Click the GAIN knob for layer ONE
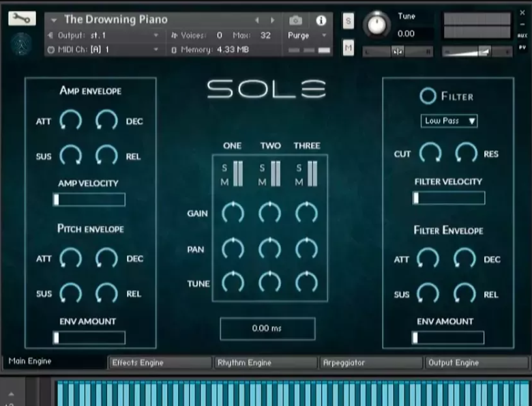Image resolution: width=532 pixels, height=406 pixels. point(233,212)
